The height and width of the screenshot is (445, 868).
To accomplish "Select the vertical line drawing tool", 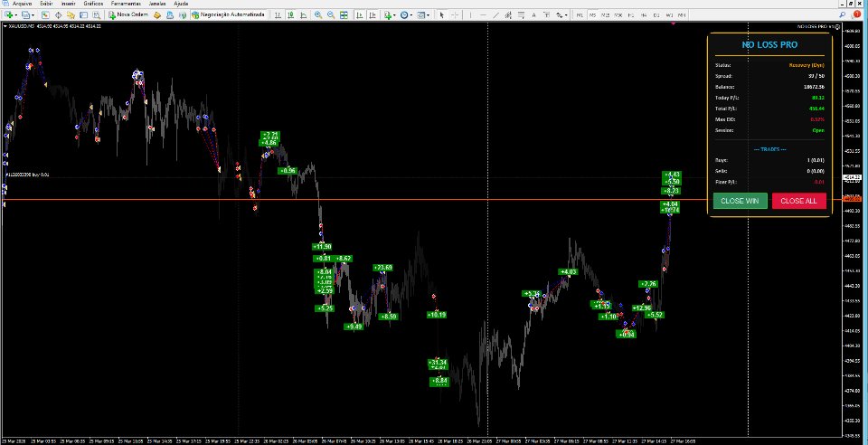I will coord(470,15).
